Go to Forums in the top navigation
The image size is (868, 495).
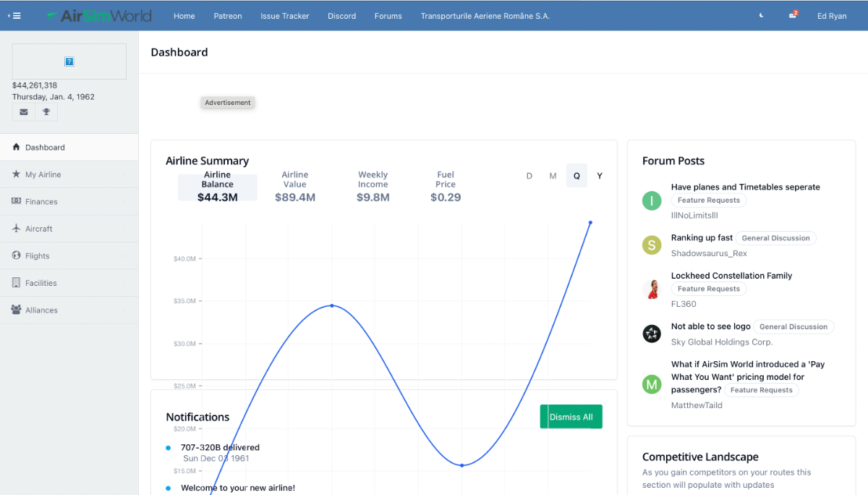[x=388, y=16]
